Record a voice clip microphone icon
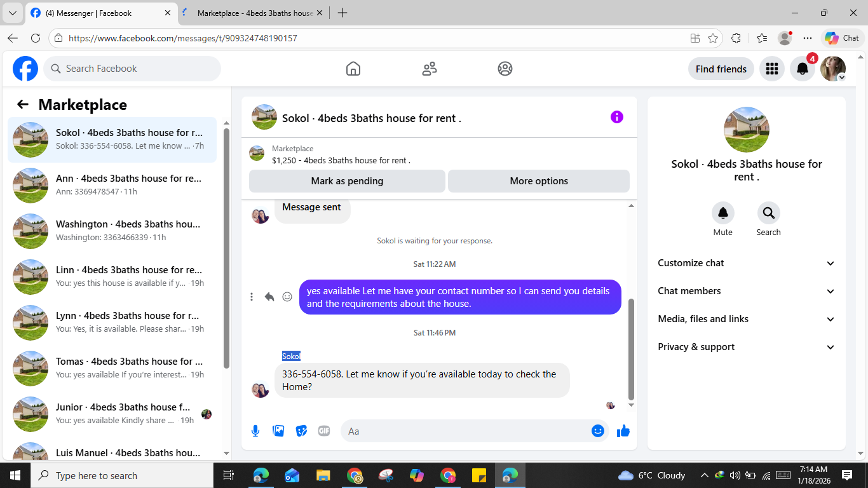 (x=255, y=431)
